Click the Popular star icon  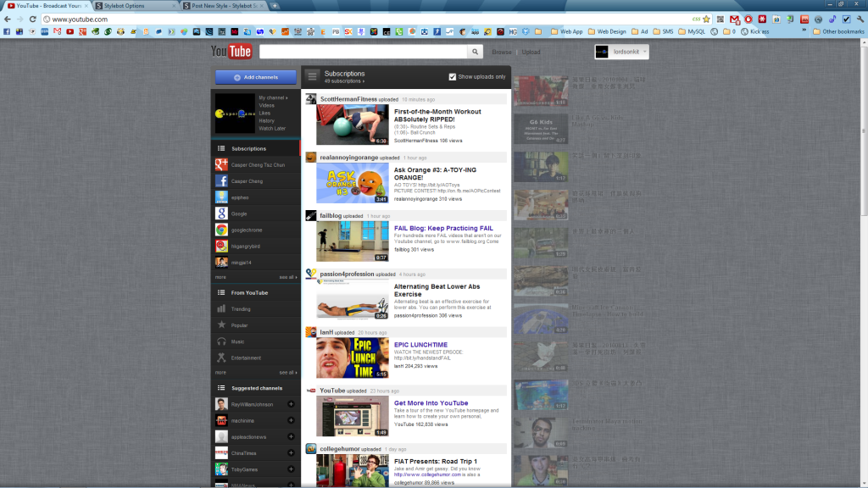click(221, 324)
